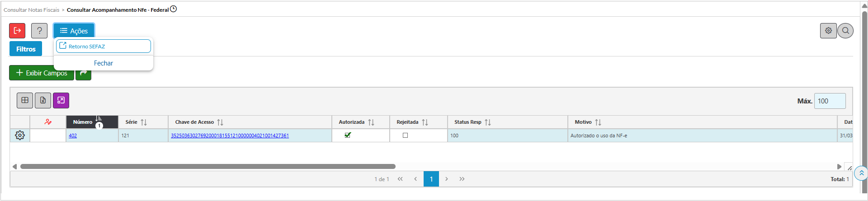Click Fechar to close the Ações menu
The width and height of the screenshot is (868, 201).
104,63
